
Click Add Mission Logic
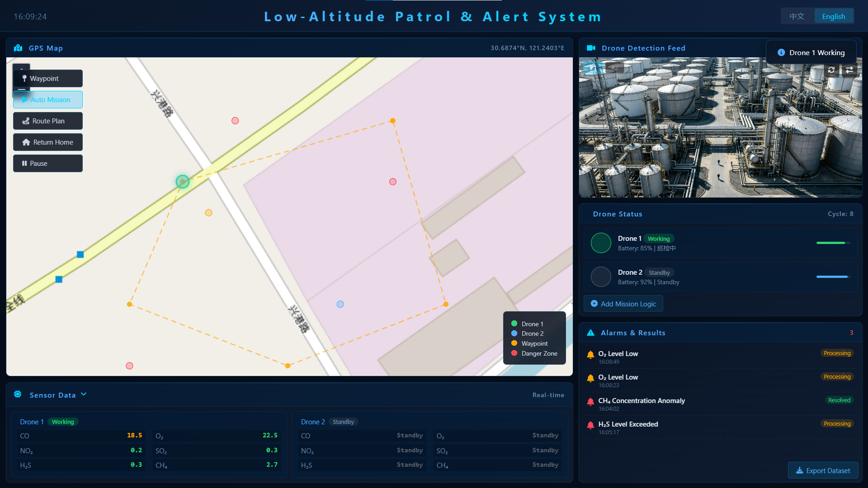click(x=623, y=304)
